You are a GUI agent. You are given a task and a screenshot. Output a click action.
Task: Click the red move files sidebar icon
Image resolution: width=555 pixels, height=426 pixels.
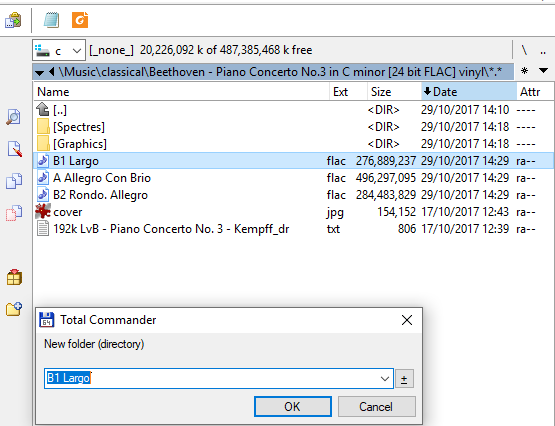(x=14, y=213)
